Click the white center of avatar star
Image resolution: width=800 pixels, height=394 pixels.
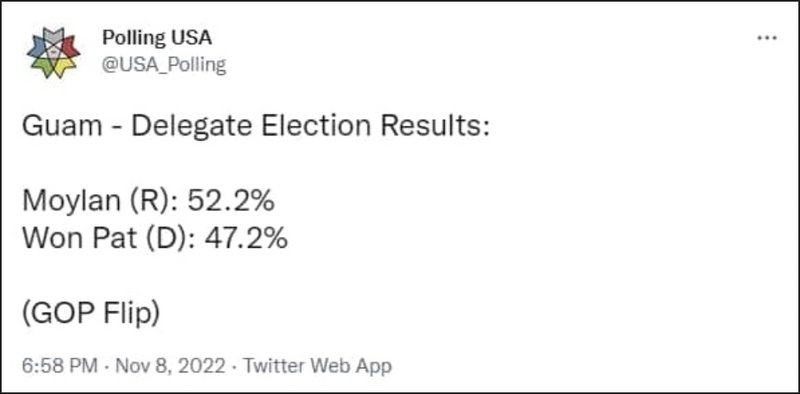pyautogui.click(x=54, y=53)
